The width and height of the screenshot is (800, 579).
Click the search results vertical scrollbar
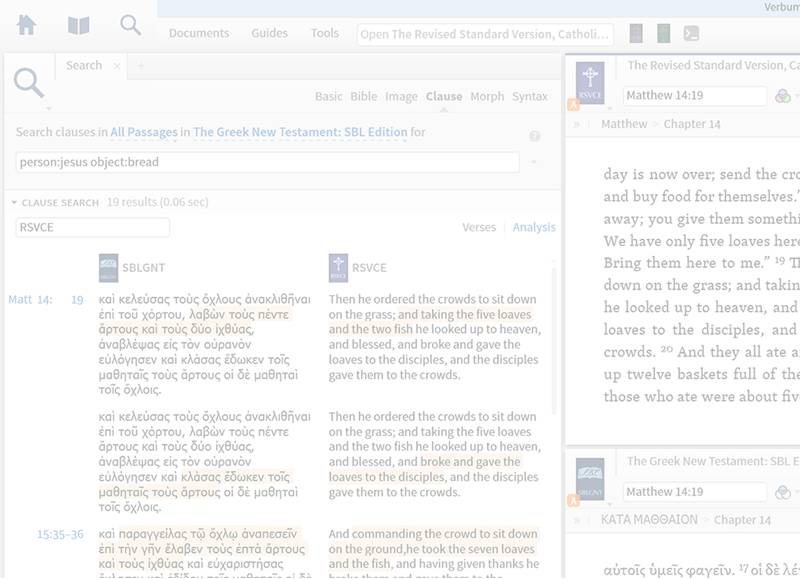554,339
